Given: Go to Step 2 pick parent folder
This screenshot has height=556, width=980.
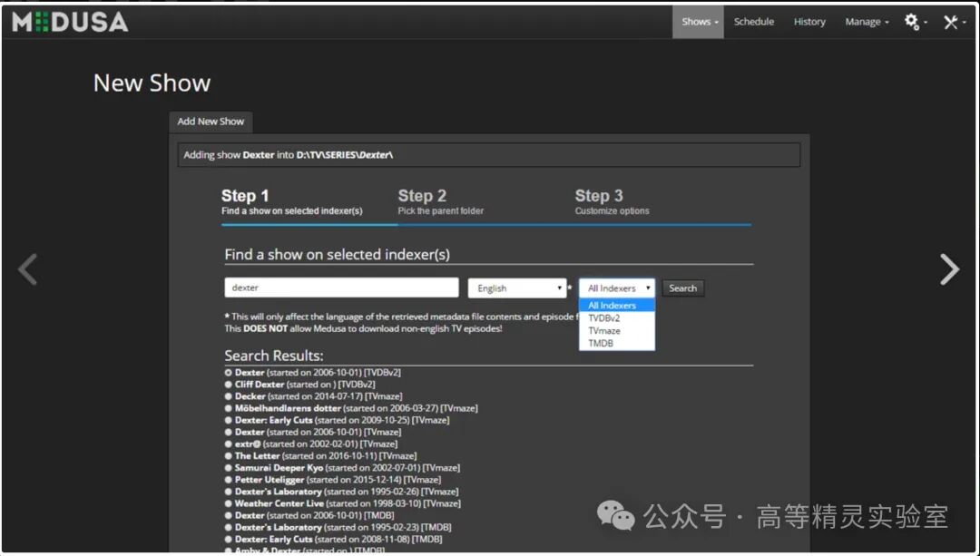Looking at the screenshot, I should (x=441, y=202).
